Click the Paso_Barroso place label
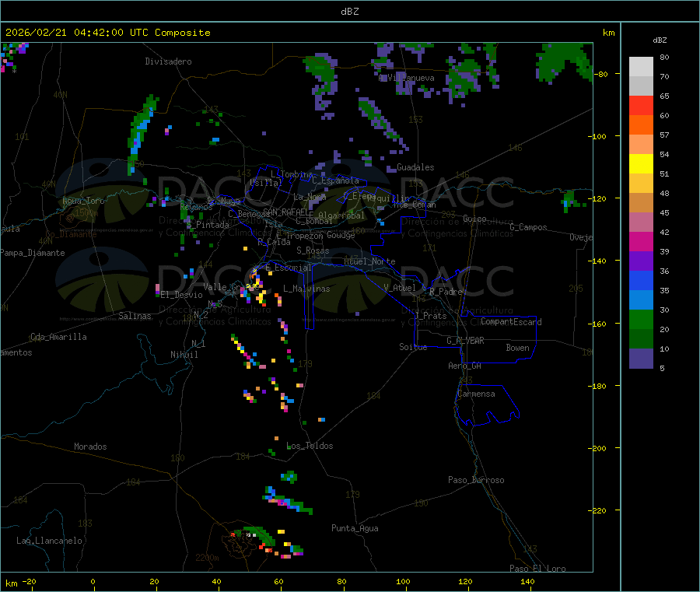Viewport: 700px width, 592px height. (476, 480)
